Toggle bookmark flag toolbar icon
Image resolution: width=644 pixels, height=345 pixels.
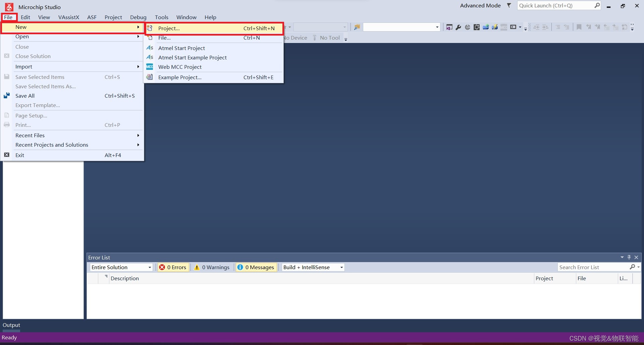tap(579, 27)
